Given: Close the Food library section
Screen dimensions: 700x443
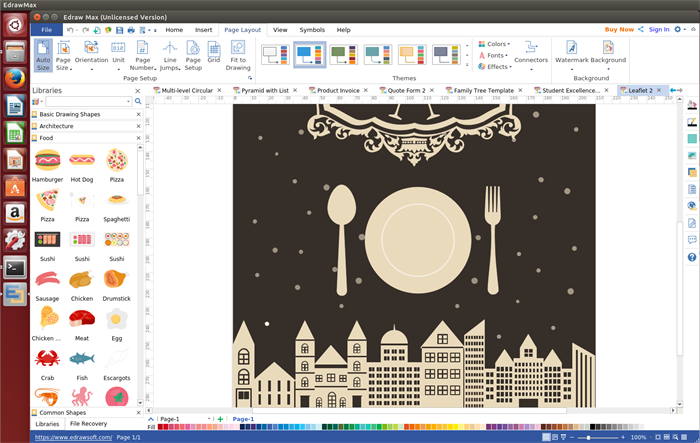Looking at the screenshot, I should click(140, 138).
